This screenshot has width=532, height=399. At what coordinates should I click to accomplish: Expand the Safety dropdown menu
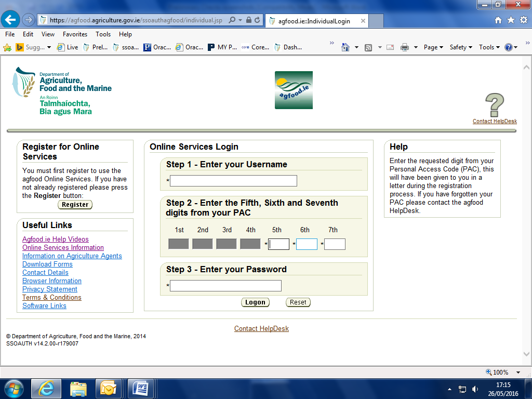point(460,47)
